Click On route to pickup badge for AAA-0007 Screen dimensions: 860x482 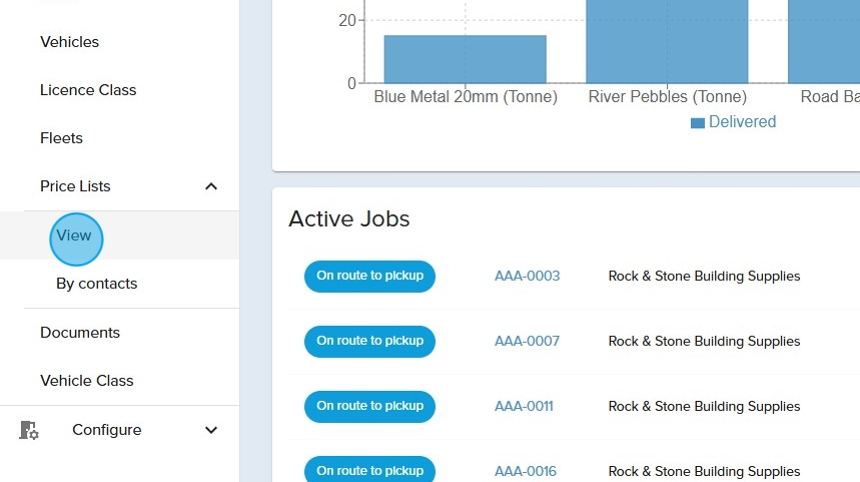[x=370, y=341]
